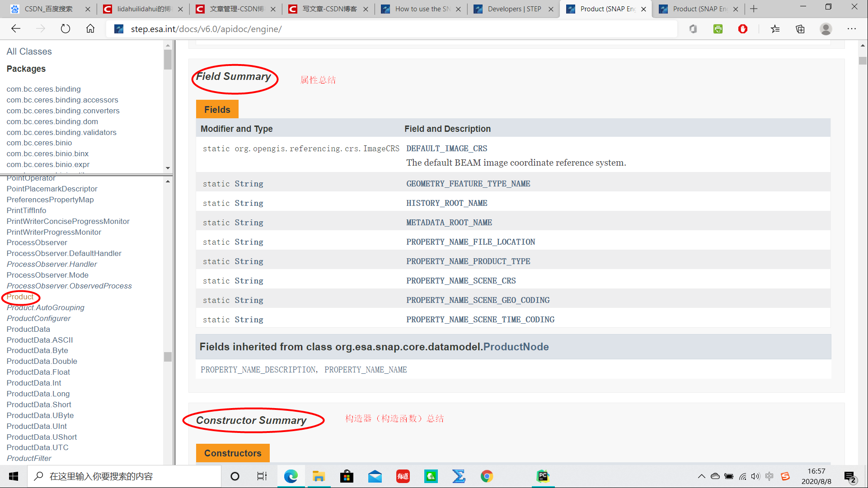
Task: Open PyCharm from the taskbar
Action: [543, 476]
